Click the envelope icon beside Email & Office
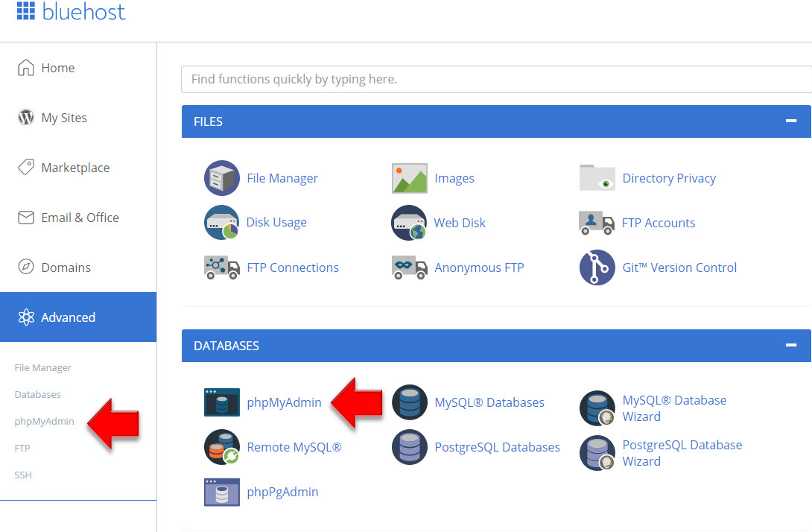This screenshot has height=532, width=812. tap(26, 218)
